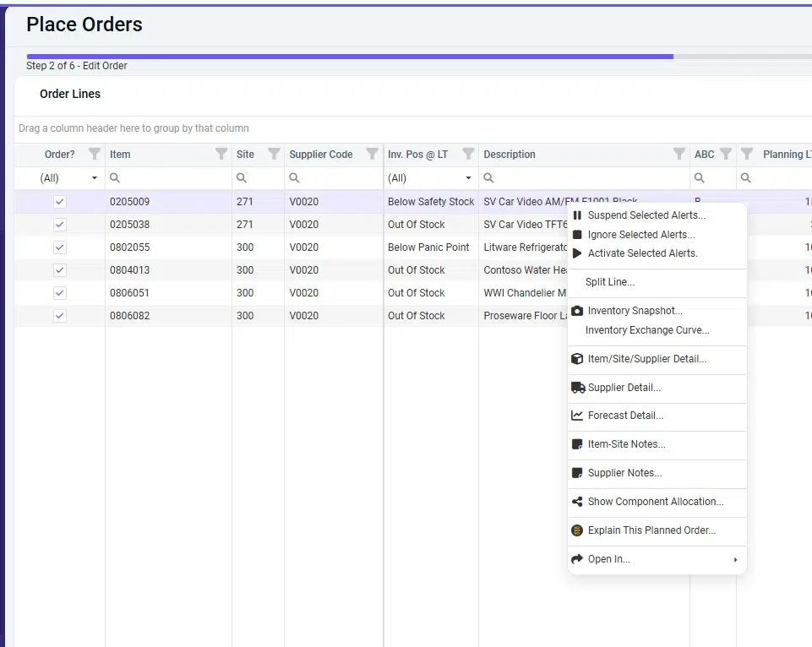This screenshot has height=647, width=812.
Task: Uncheck the order checkbox for item 0205009
Action: 60,202
